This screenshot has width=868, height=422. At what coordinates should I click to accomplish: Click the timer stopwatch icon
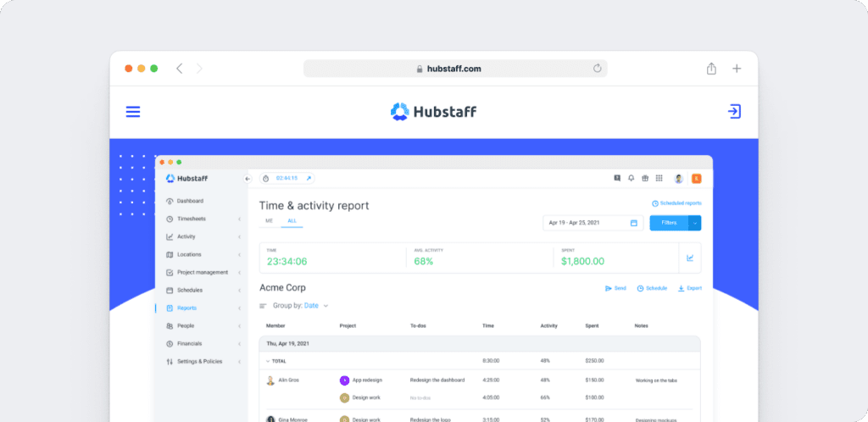pyautogui.click(x=265, y=179)
